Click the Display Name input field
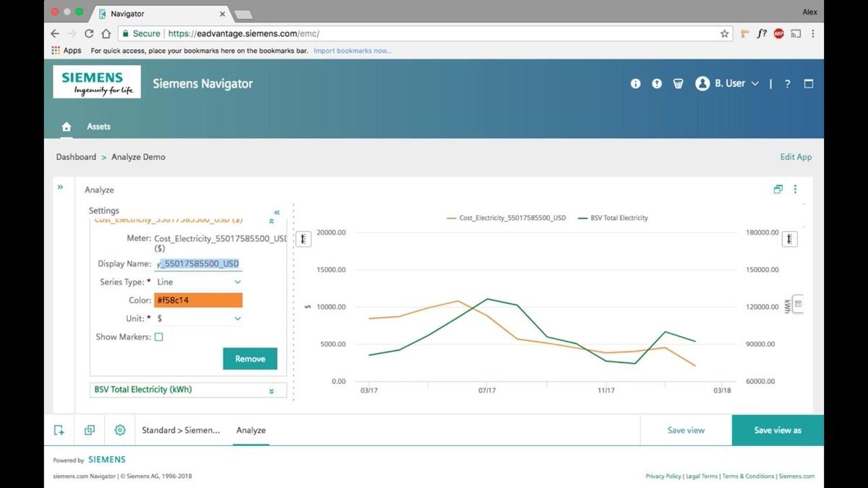868x488 pixels. (198, 264)
